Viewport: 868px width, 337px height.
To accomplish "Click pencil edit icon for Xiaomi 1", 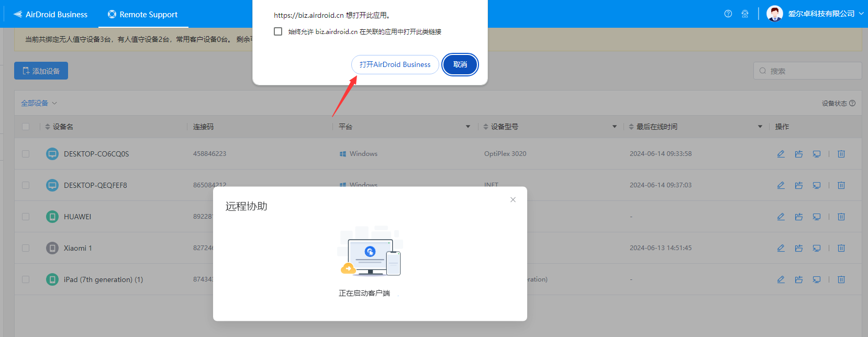I will (x=781, y=248).
